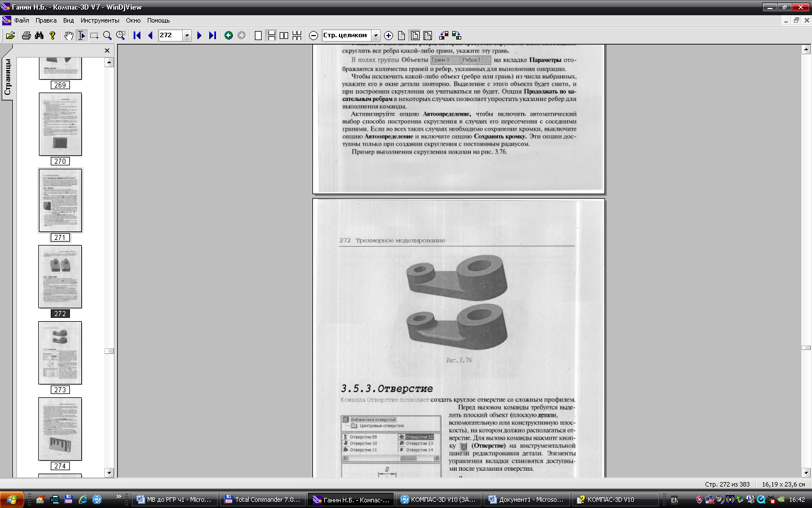Restore the inner document window

pyautogui.click(x=796, y=20)
